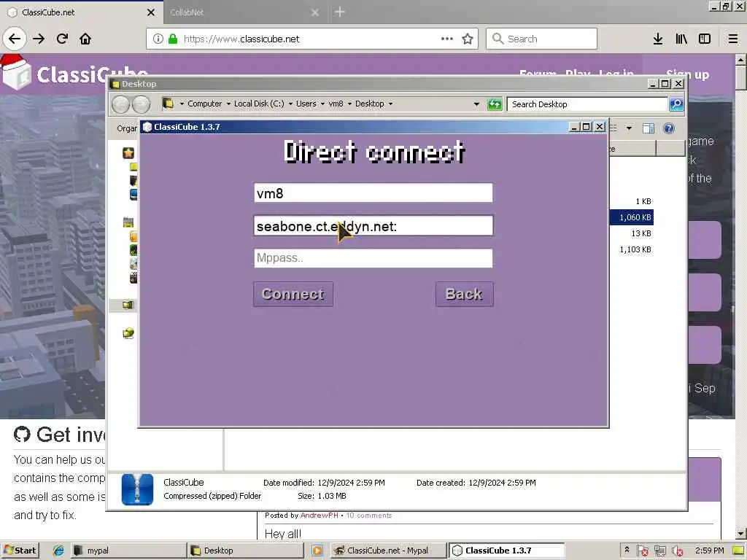Select the Network icon in Explorer sidebar

128,333
